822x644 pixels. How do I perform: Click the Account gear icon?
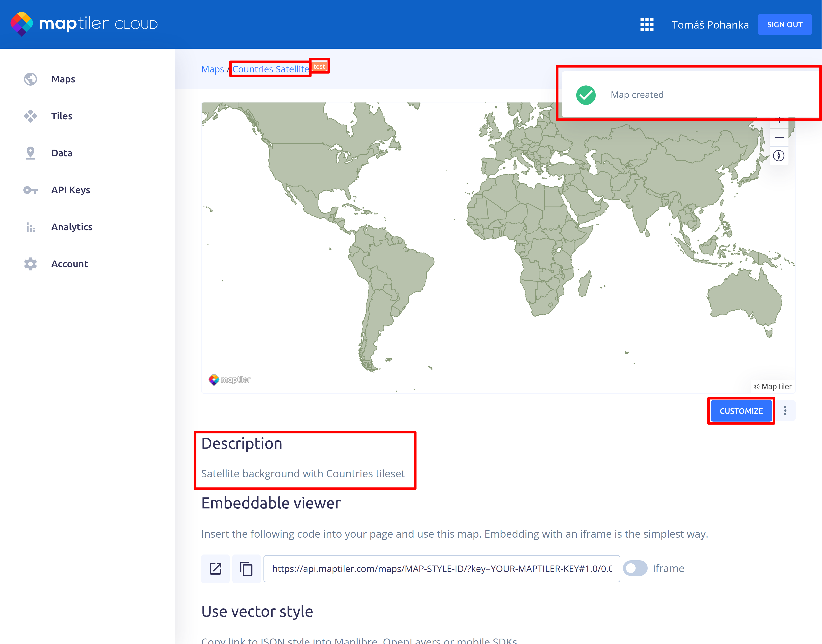[x=30, y=264]
